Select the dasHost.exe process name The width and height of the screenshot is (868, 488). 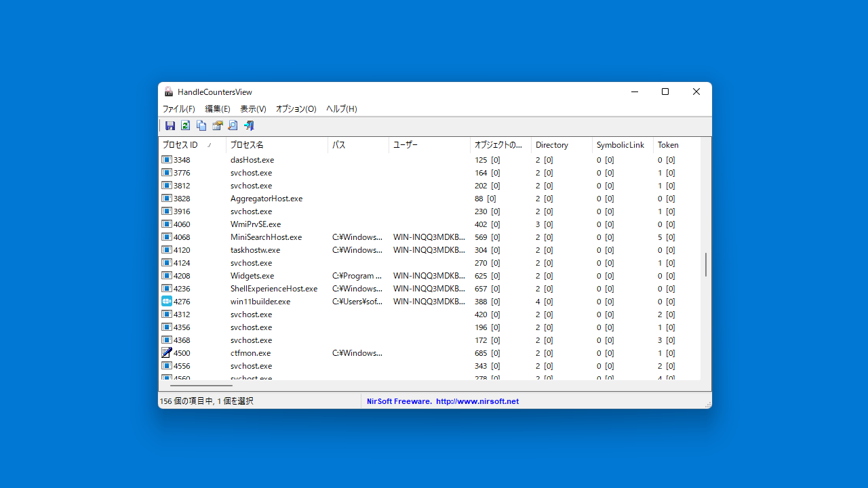coord(252,160)
